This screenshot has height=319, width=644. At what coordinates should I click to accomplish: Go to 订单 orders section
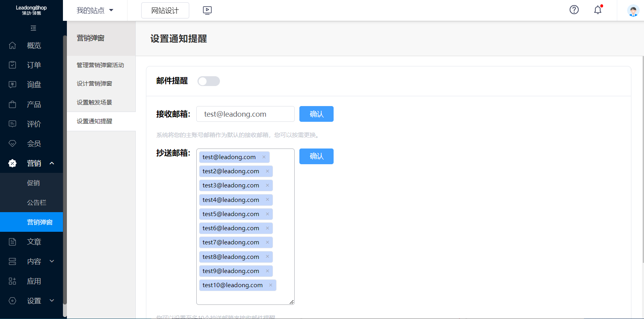tap(33, 65)
